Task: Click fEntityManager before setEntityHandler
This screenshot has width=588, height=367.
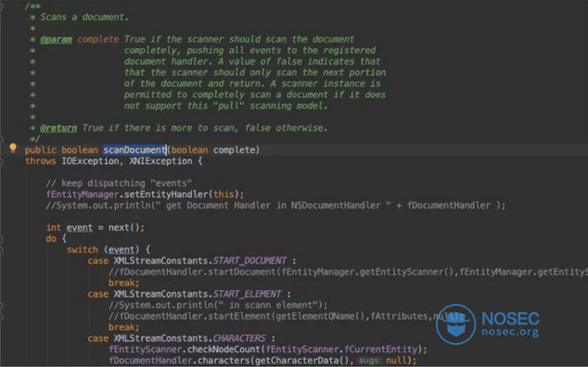Action: pyautogui.click(x=83, y=195)
